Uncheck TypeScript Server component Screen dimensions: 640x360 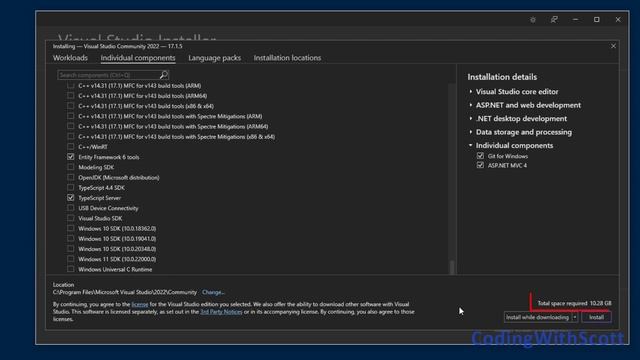(71, 198)
